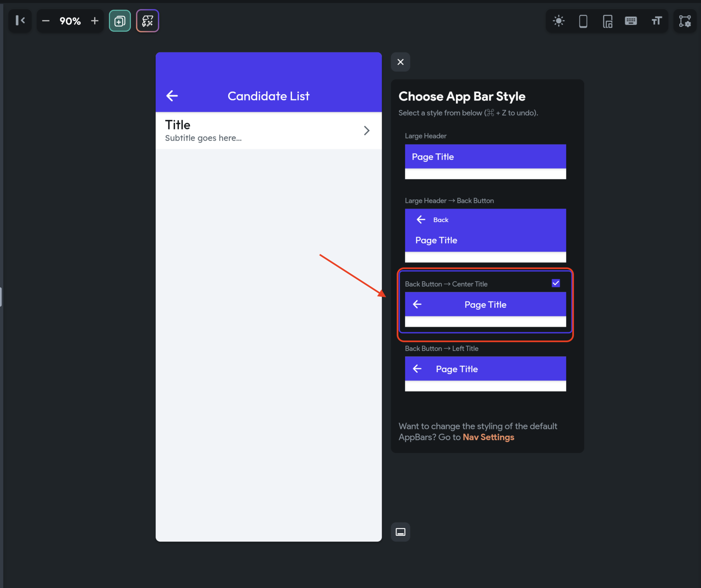The image size is (701, 588).
Task: Click the back arrow in Candidate List bar
Action: (x=172, y=96)
